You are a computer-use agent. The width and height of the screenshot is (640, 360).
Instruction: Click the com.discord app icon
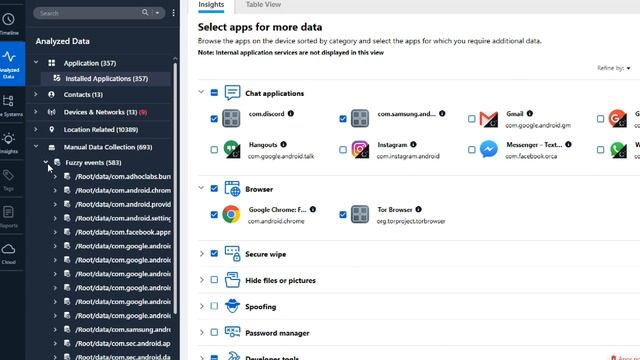click(x=231, y=118)
